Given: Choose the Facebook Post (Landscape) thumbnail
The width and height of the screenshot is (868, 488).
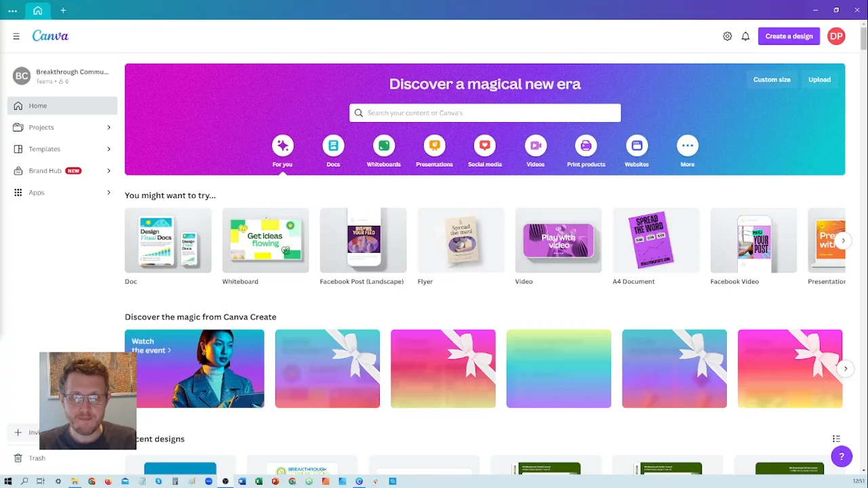Looking at the screenshot, I should click(x=363, y=241).
